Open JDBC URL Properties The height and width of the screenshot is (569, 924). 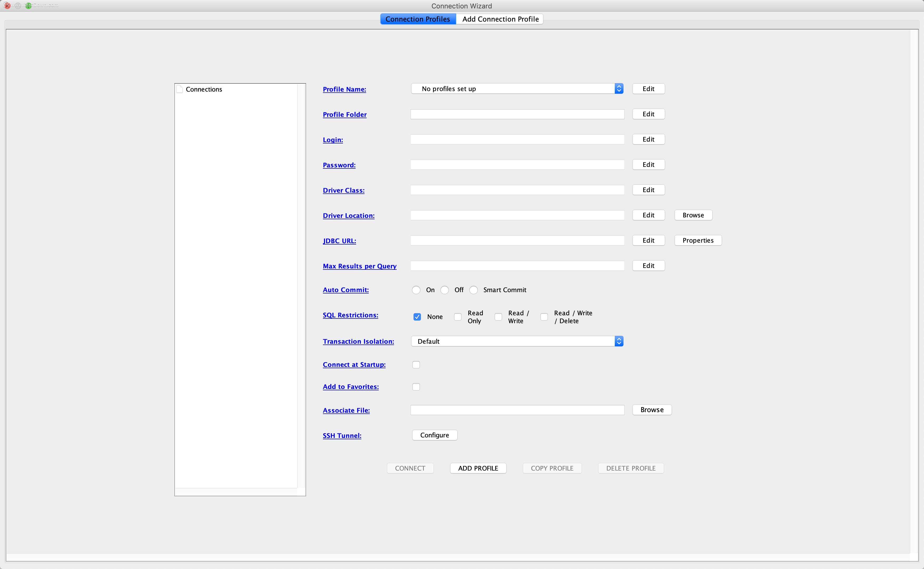698,241
